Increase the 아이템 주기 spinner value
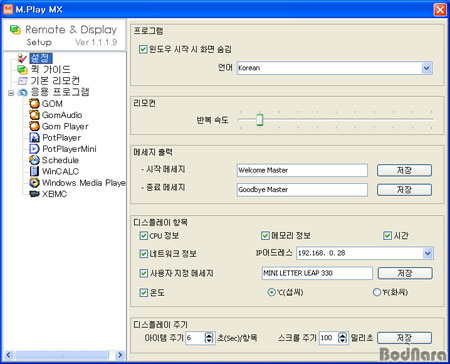Image resolution: width=450 pixels, height=364 pixels. [x=209, y=335]
